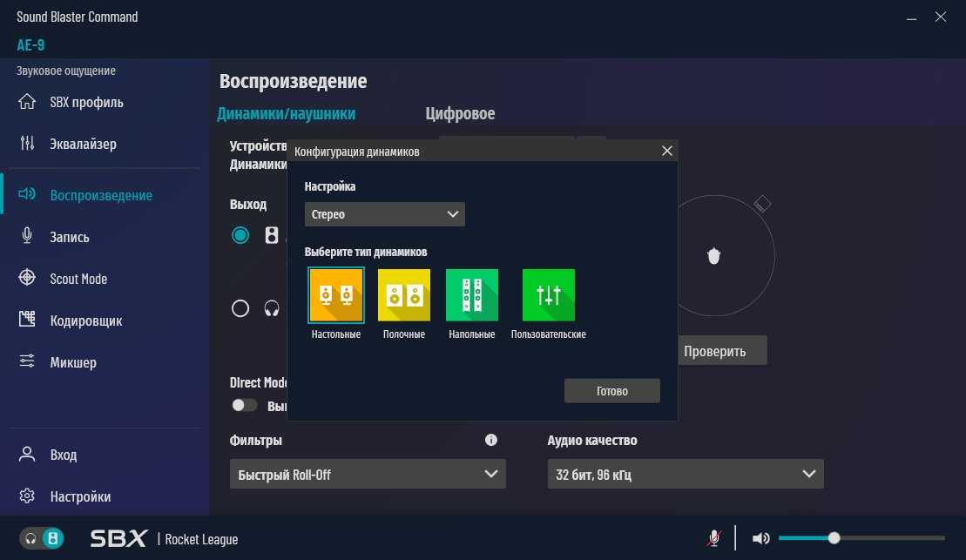The height and width of the screenshot is (560, 966).
Task: Click the SBX logo in bottom bar
Action: (119, 538)
